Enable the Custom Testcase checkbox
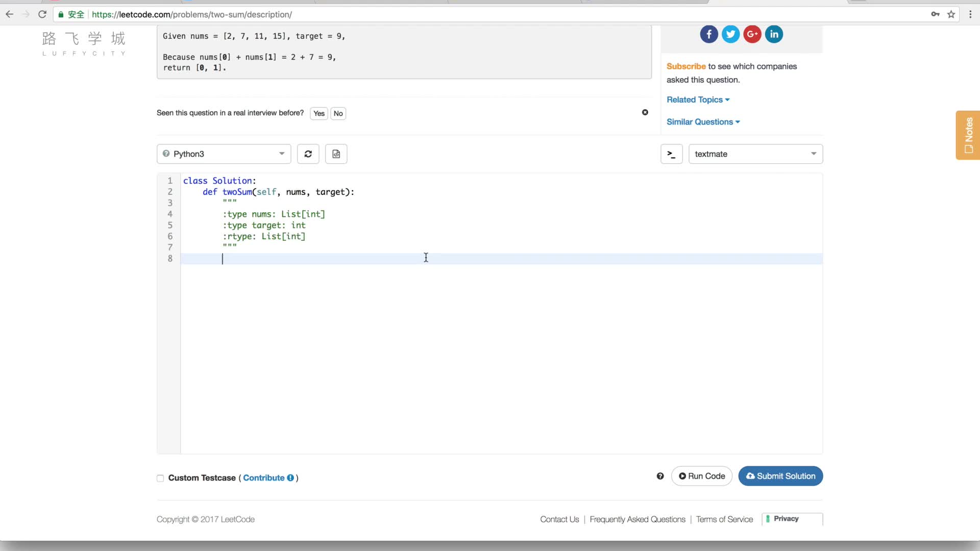 click(160, 478)
